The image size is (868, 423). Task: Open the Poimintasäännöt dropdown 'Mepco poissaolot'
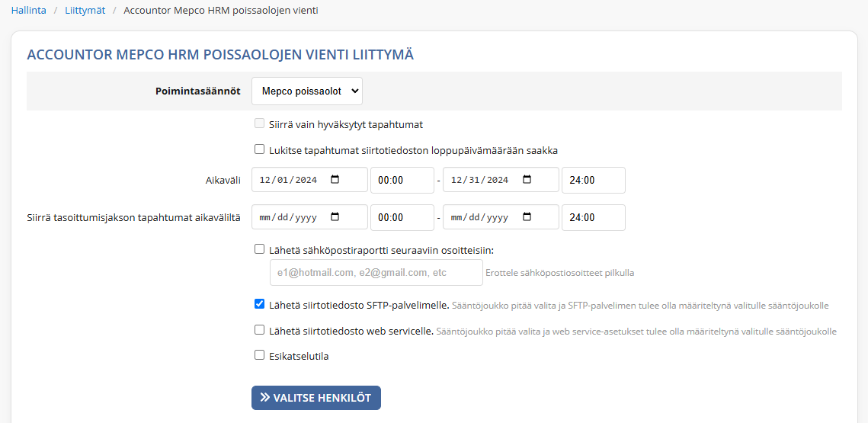pyautogui.click(x=307, y=91)
